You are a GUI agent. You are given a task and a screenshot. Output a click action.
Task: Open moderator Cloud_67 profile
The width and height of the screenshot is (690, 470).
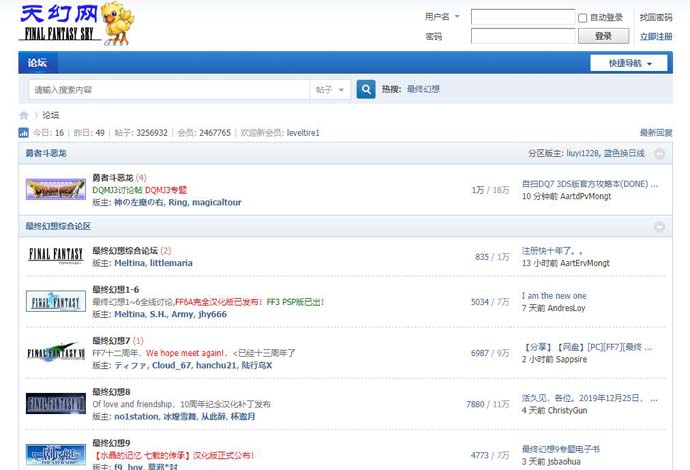[x=172, y=365]
